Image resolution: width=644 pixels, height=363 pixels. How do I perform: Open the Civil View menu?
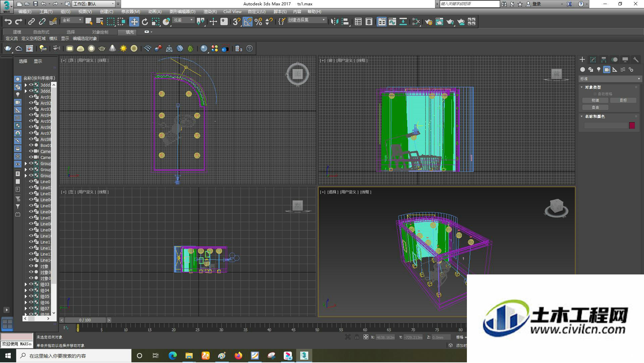point(232,12)
